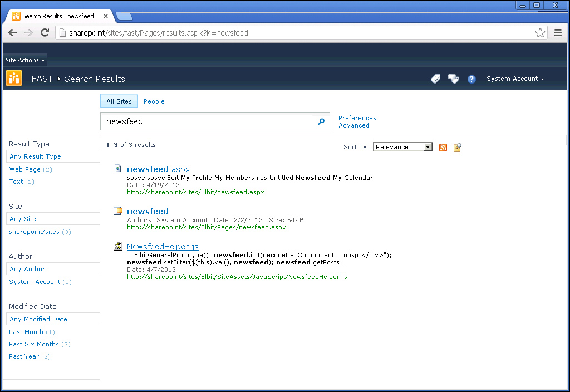
Task: Open the Help question mark icon
Action: click(471, 79)
